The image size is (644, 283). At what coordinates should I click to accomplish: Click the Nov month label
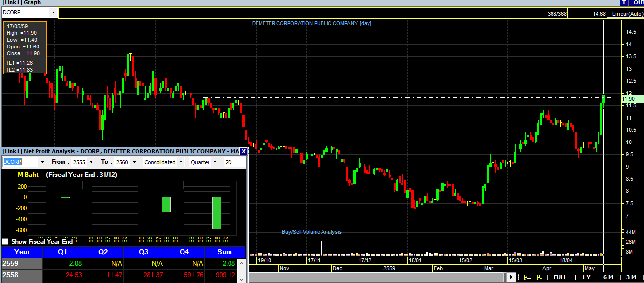coord(284,268)
